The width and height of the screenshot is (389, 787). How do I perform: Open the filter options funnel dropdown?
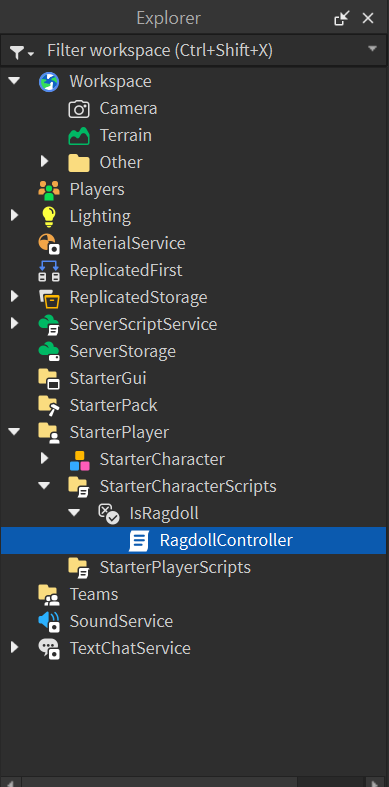tap(22, 51)
